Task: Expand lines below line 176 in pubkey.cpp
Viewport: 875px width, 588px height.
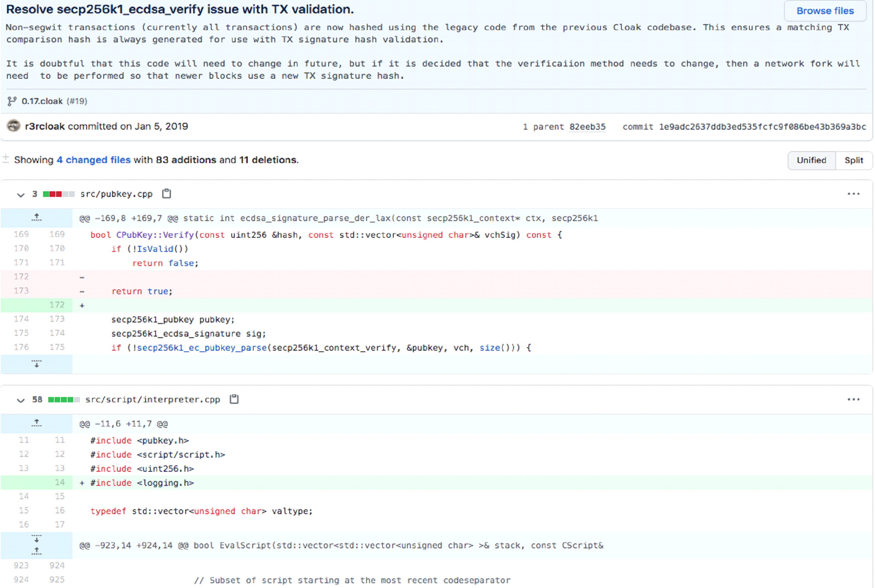Action: click(36, 364)
